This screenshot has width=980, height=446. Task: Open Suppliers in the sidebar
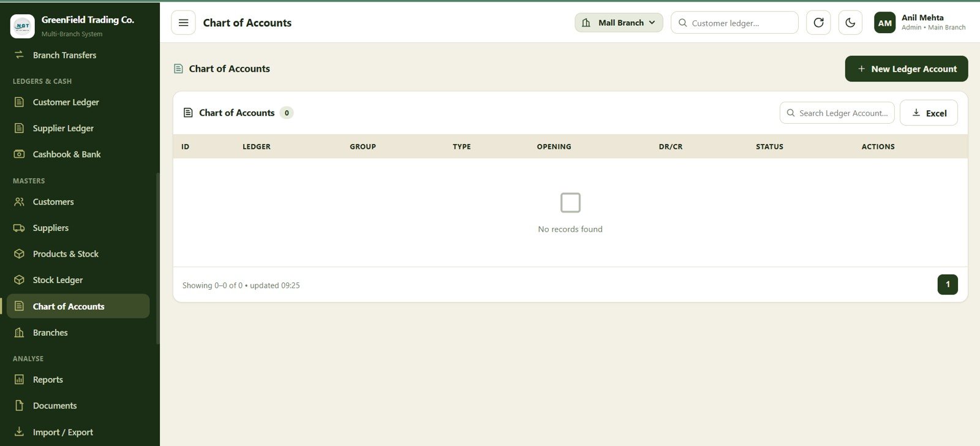[x=78, y=228]
